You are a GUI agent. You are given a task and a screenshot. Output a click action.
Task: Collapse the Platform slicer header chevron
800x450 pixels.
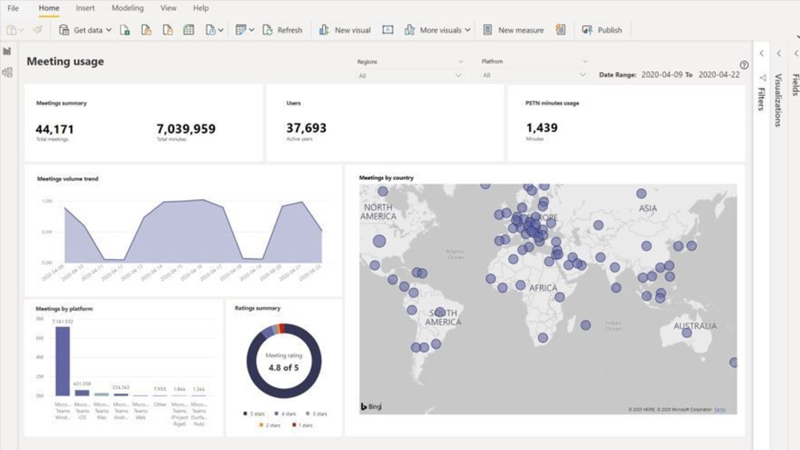pyautogui.click(x=585, y=61)
